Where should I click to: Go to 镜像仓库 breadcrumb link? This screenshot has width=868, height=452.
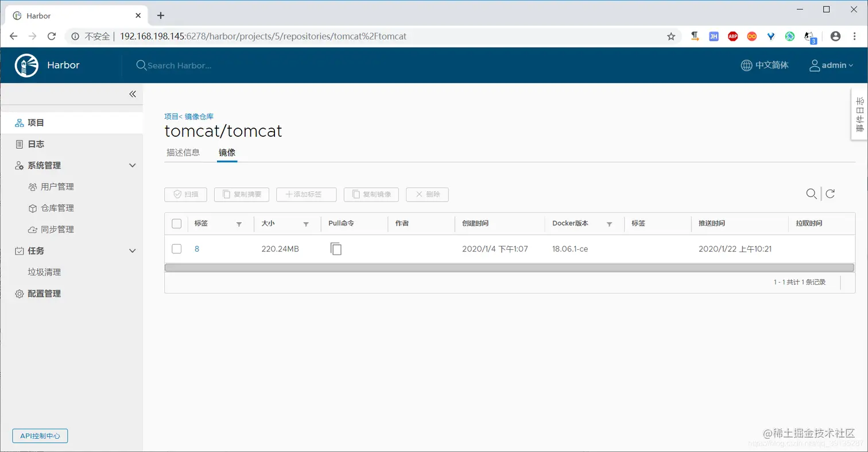(x=199, y=117)
